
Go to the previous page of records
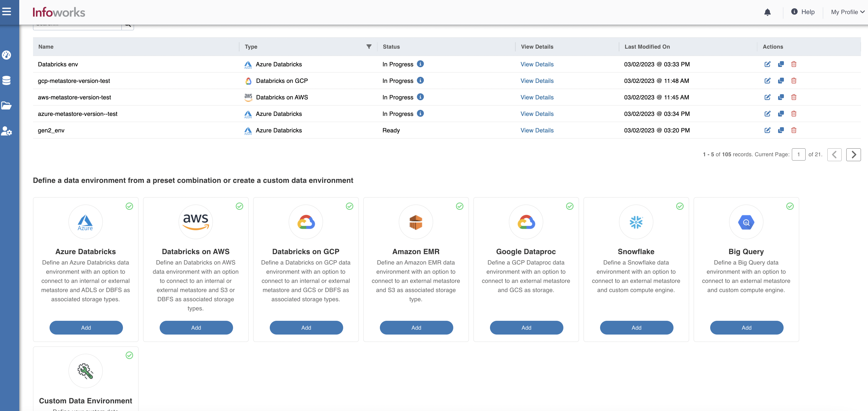[834, 154]
